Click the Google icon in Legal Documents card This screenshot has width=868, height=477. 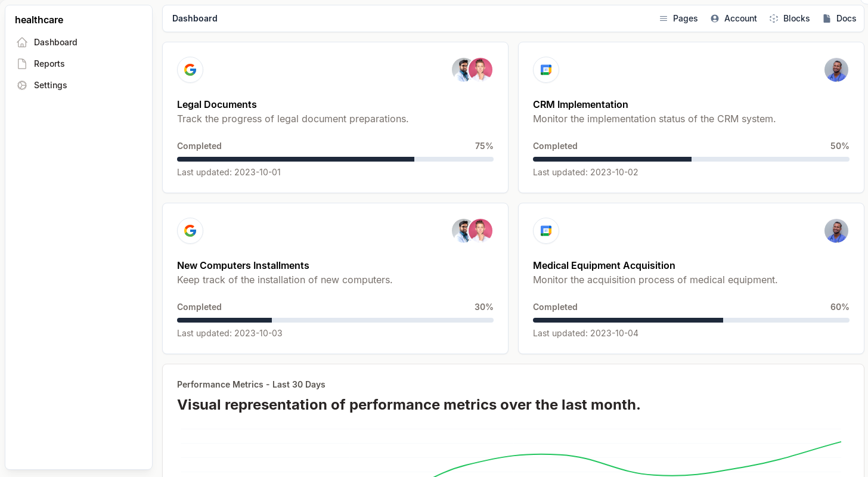190,70
